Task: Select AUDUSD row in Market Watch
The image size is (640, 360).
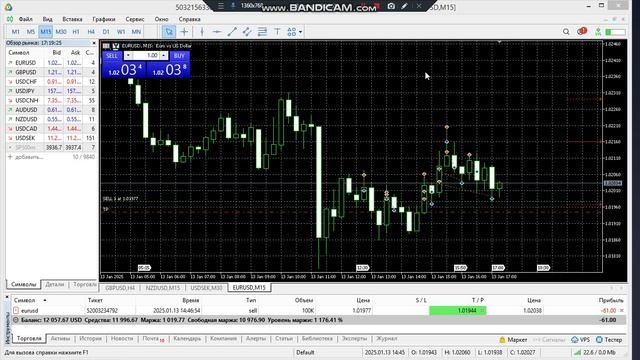Action: tap(51, 110)
